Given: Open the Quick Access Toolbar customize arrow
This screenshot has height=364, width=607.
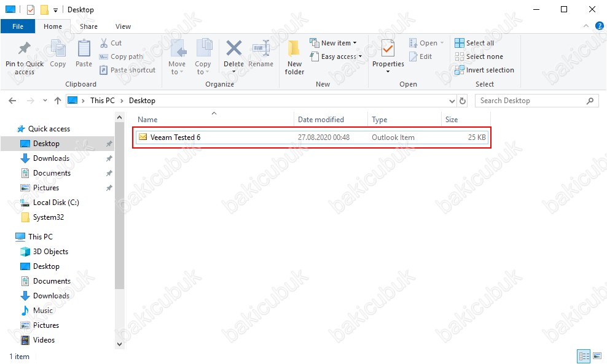Looking at the screenshot, I should 55,10.
